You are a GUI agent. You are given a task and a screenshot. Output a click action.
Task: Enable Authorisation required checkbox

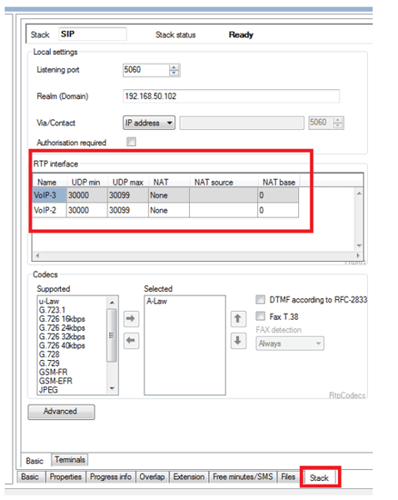(131, 142)
